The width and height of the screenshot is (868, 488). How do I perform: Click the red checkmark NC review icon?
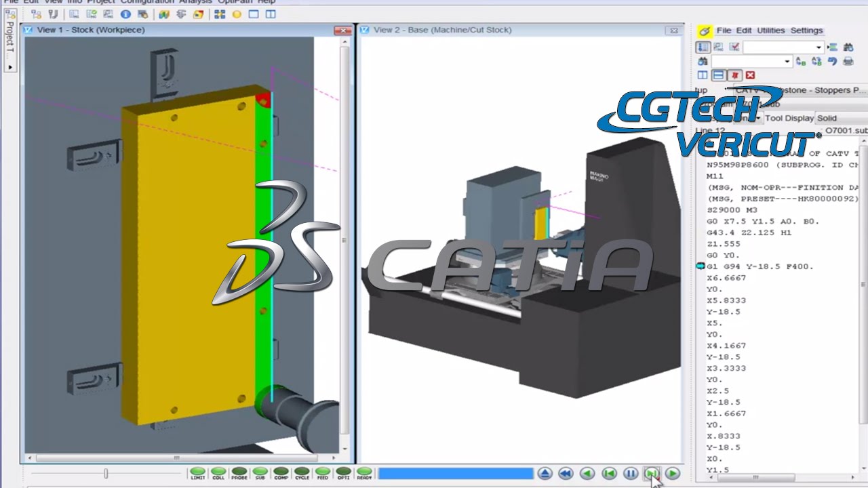point(734,47)
